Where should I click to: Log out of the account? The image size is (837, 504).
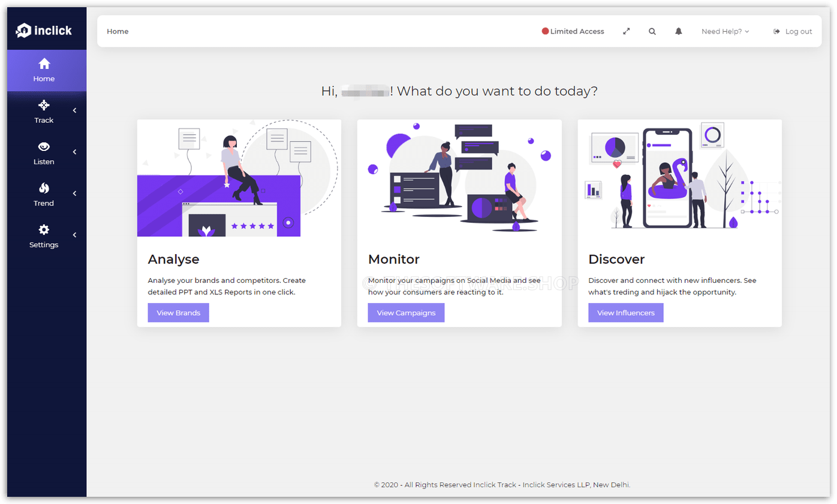pyautogui.click(x=793, y=31)
